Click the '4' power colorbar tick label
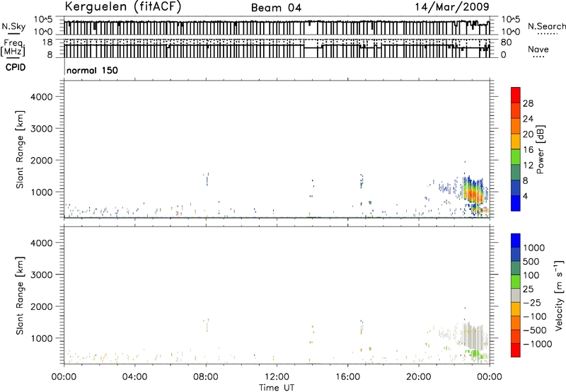566x392 pixels. [525, 196]
